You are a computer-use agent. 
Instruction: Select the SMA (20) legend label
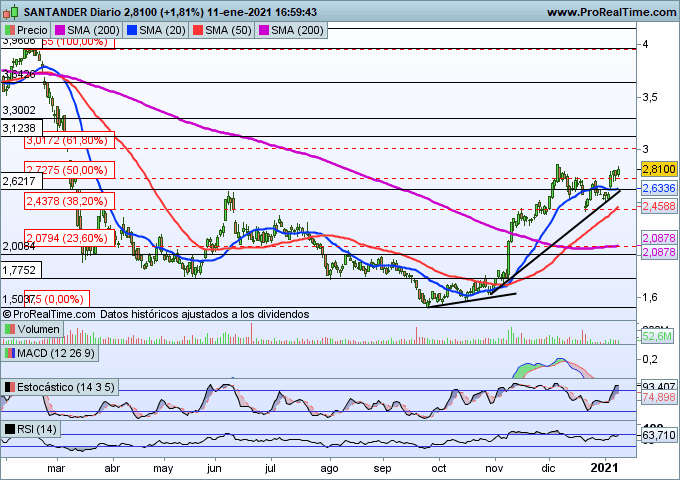162,30
